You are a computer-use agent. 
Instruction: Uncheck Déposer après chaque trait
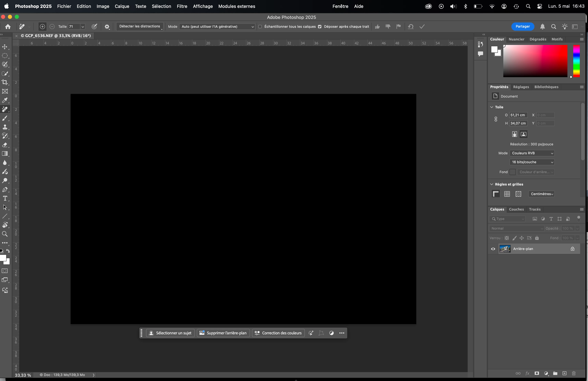coord(320,27)
